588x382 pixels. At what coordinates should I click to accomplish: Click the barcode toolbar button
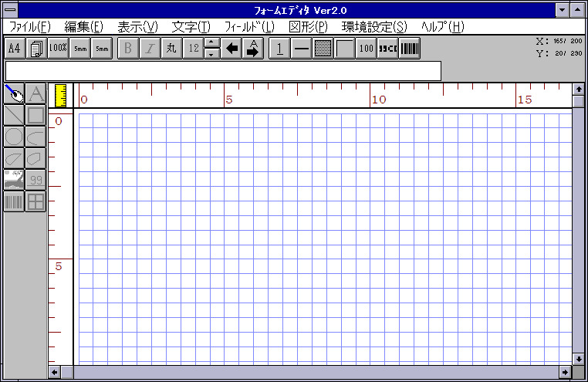410,48
